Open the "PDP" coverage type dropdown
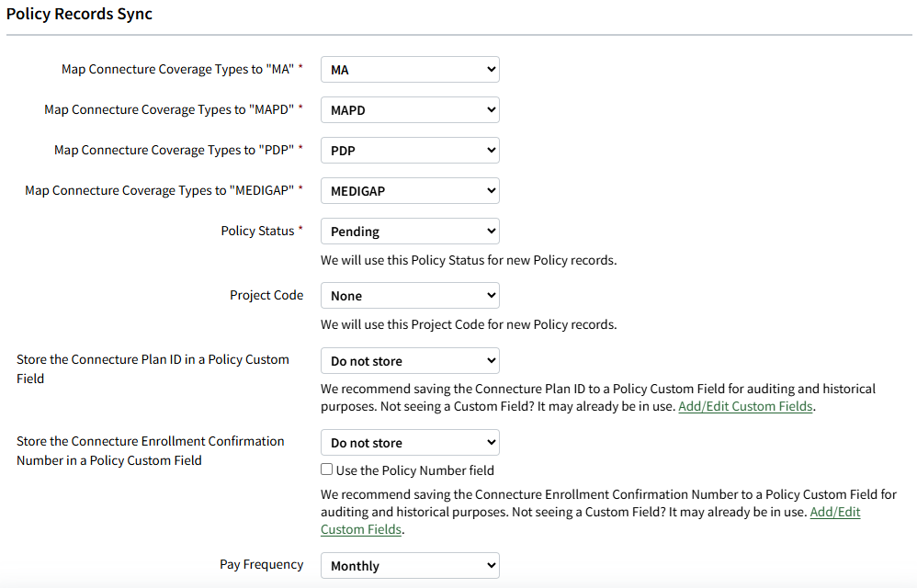917x588 pixels. coord(410,150)
